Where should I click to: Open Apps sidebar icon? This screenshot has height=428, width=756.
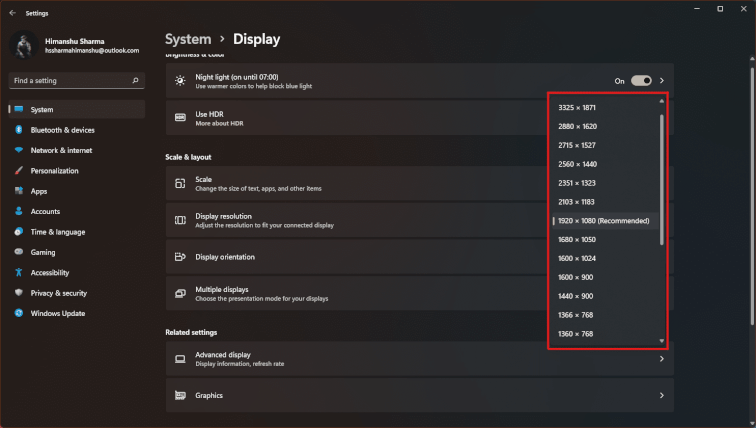pyautogui.click(x=19, y=191)
